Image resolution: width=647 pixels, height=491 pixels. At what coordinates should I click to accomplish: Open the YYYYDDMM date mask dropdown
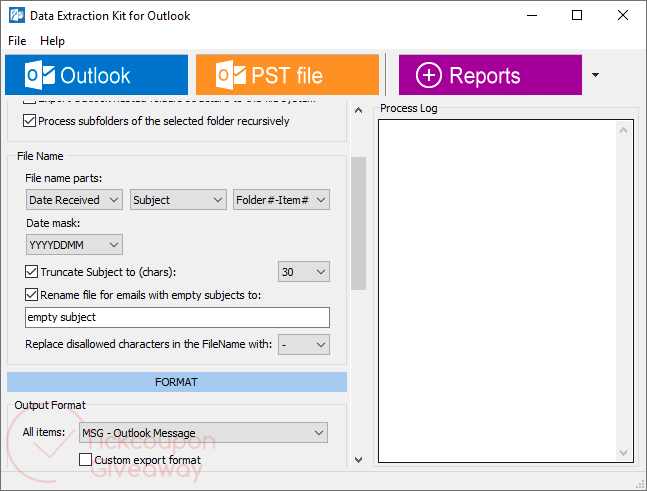click(x=74, y=245)
